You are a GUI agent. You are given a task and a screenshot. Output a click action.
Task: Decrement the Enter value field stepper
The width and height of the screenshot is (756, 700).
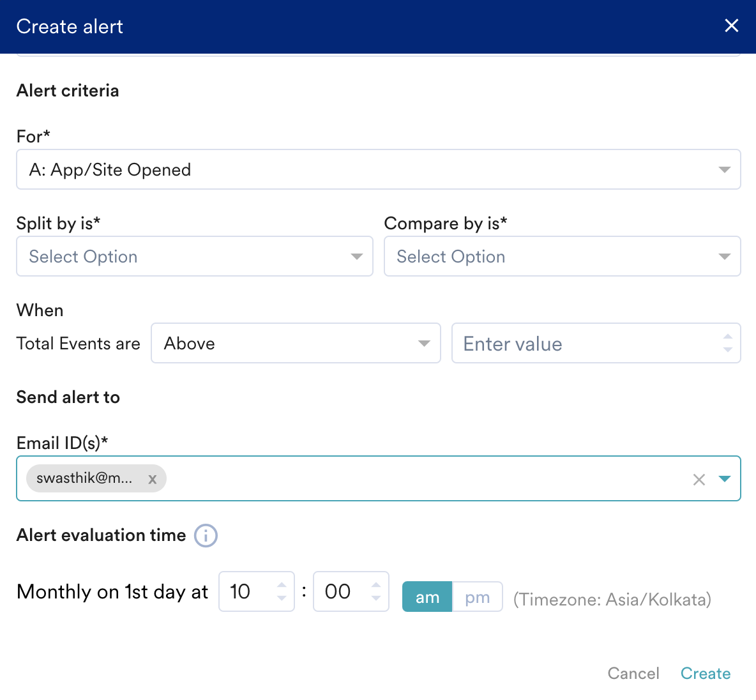[x=727, y=350]
